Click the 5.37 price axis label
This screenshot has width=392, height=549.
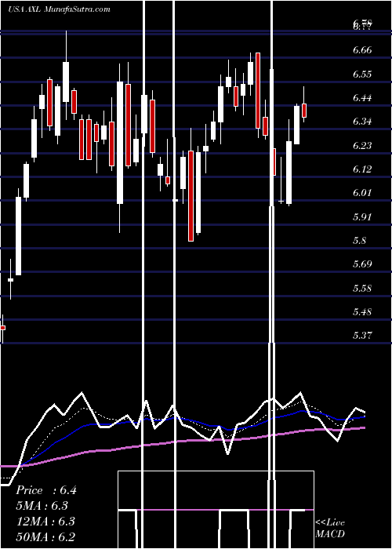pyautogui.click(x=362, y=336)
